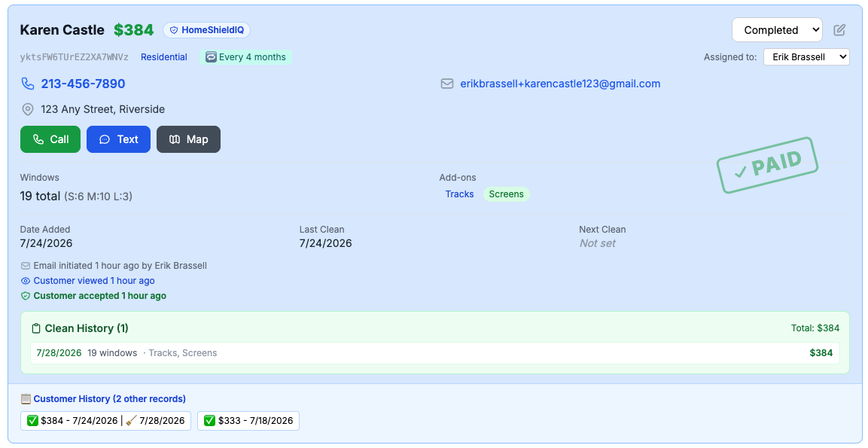
Task: Click the Clean History (1) header
Action: click(87, 328)
